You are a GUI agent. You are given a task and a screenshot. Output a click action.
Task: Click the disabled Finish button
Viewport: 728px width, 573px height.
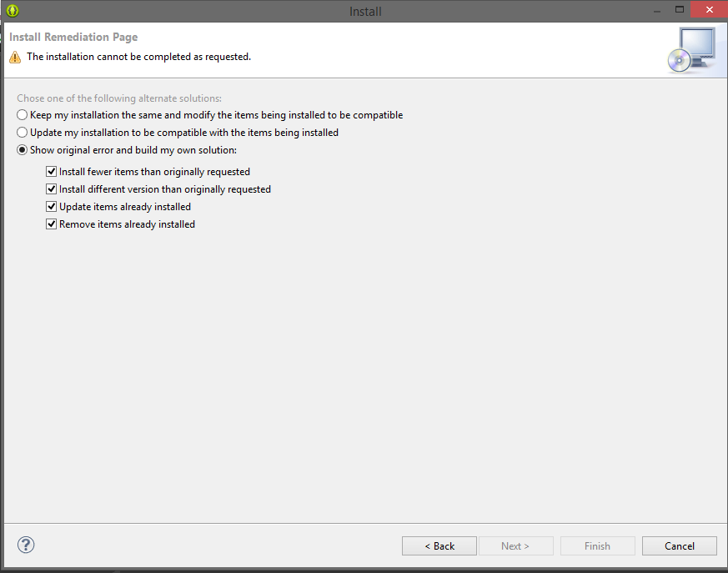(x=597, y=546)
